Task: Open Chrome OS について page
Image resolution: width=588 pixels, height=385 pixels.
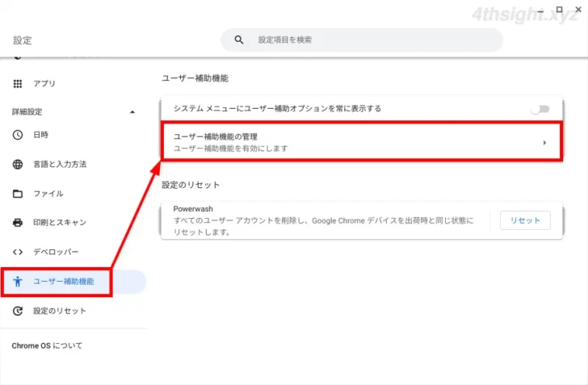Action: pos(47,345)
